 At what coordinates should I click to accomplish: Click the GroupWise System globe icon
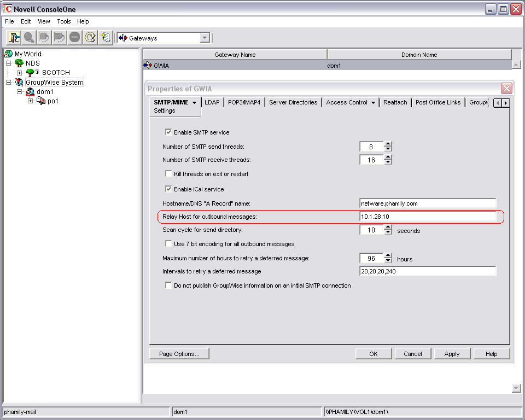point(19,82)
